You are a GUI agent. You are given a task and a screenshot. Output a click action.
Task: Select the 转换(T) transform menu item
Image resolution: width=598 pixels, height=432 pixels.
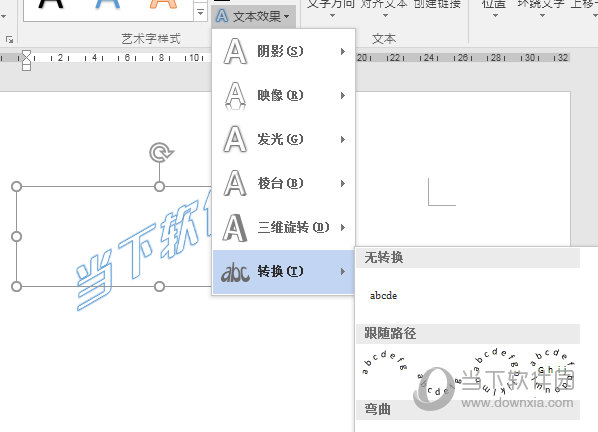pos(284,272)
